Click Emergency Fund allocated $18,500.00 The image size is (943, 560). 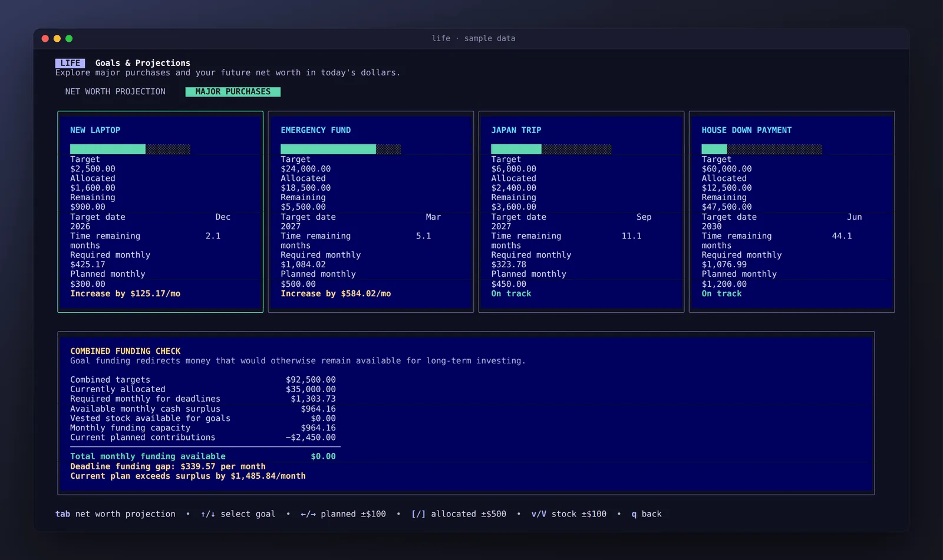(305, 188)
